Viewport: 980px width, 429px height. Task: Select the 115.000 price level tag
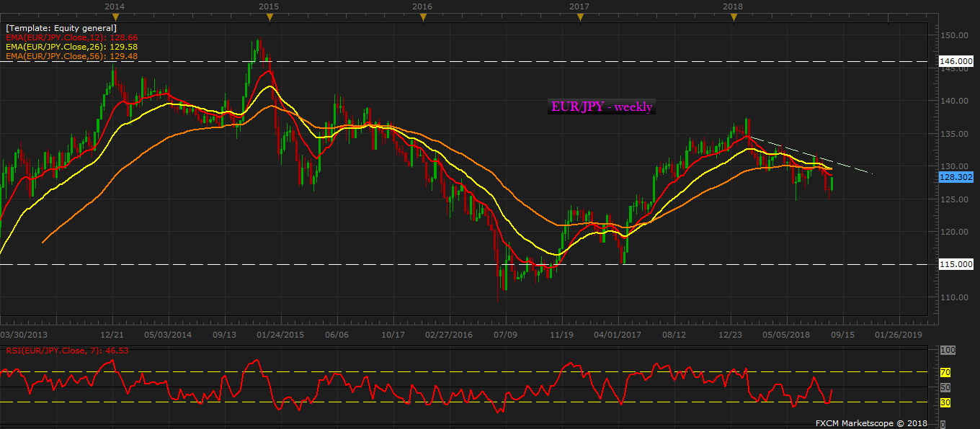(x=956, y=264)
